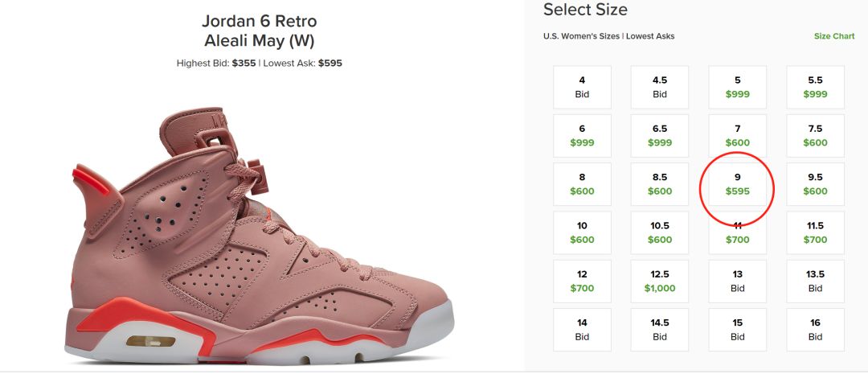Choose size 12 at $700
868x374 pixels.
582,281
